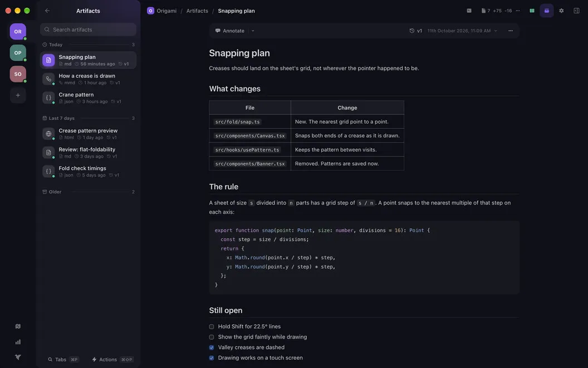Click the back arrow beside Artifacts title

click(47, 11)
